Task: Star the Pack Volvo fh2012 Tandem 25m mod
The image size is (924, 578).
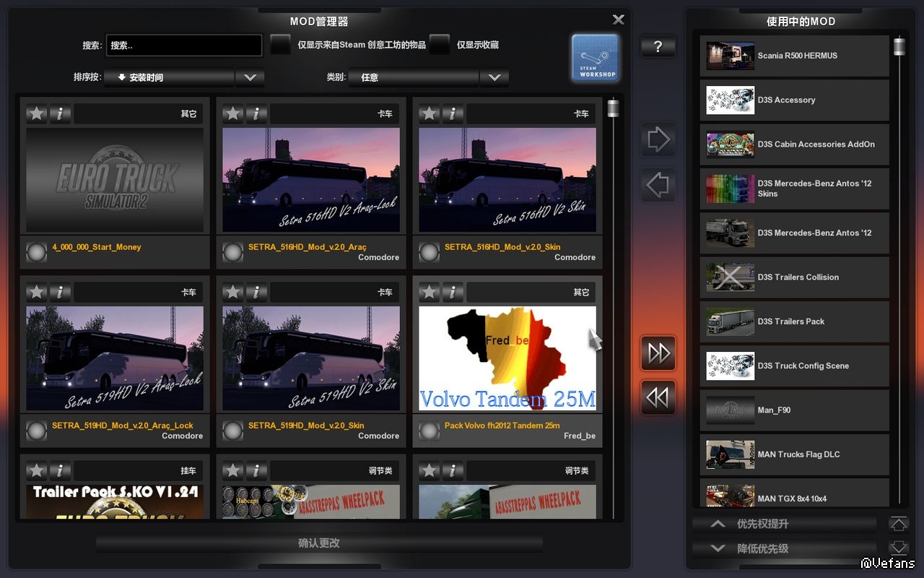Action: [x=430, y=292]
